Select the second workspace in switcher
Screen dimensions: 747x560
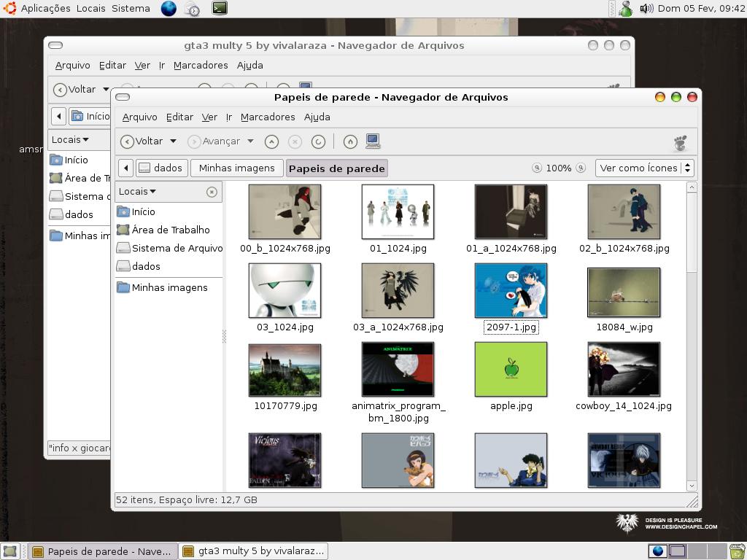tap(676, 551)
